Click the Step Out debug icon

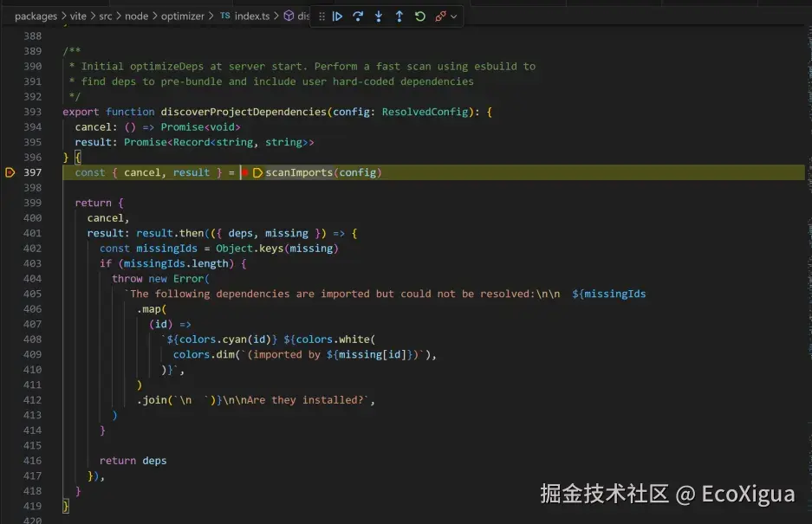[x=400, y=16]
